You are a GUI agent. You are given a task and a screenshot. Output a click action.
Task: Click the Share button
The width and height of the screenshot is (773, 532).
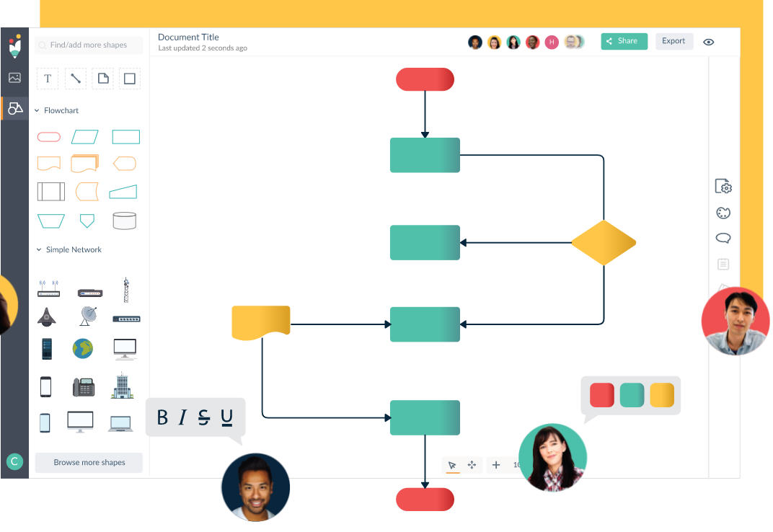coord(624,41)
